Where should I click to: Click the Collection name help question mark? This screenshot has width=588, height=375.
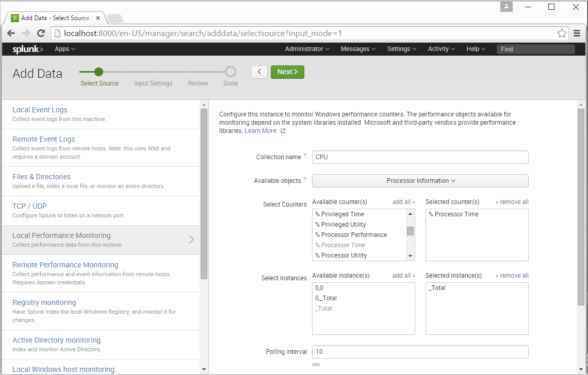click(x=305, y=156)
